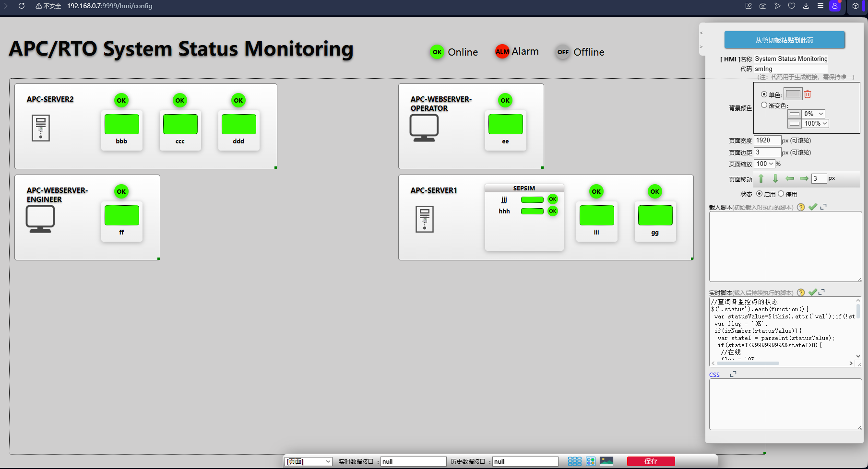Expand the CSS editor with the expand icon

click(x=733, y=374)
